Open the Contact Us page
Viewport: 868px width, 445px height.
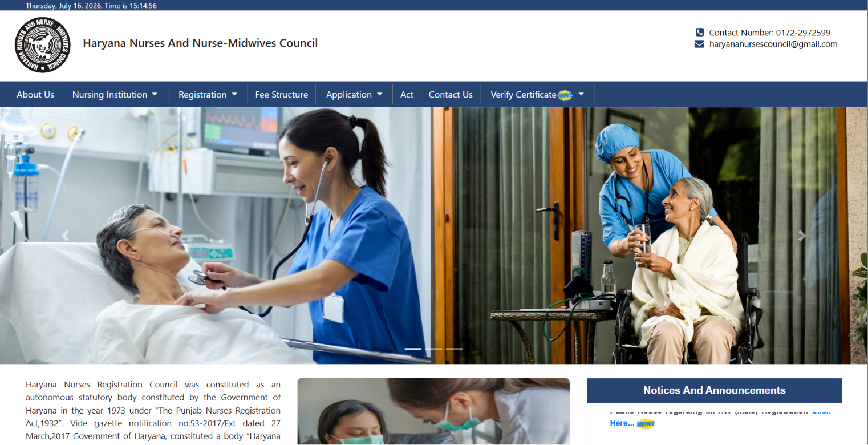click(x=451, y=95)
